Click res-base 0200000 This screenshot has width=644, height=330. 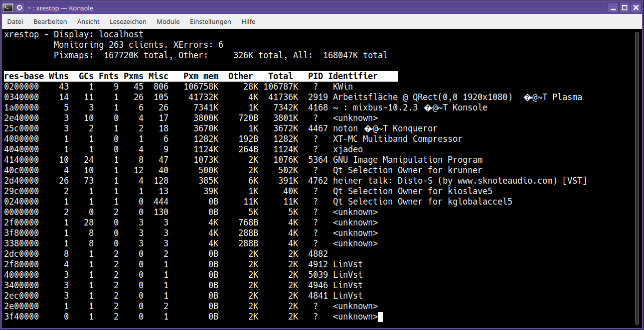point(21,87)
